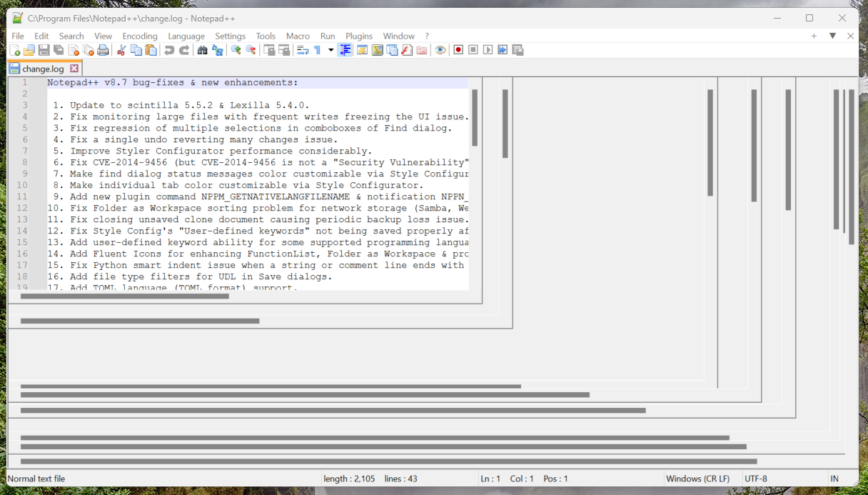The height and width of the screenshot is (495, 868).
Task: Close the change.log tab with its X
Action: pyautogui.click(x=74, y=69)
